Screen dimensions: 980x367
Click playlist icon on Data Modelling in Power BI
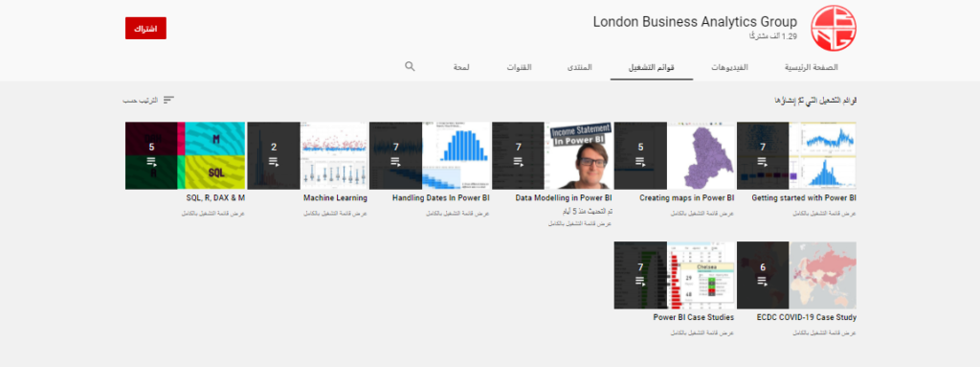(x=518, y=162)
